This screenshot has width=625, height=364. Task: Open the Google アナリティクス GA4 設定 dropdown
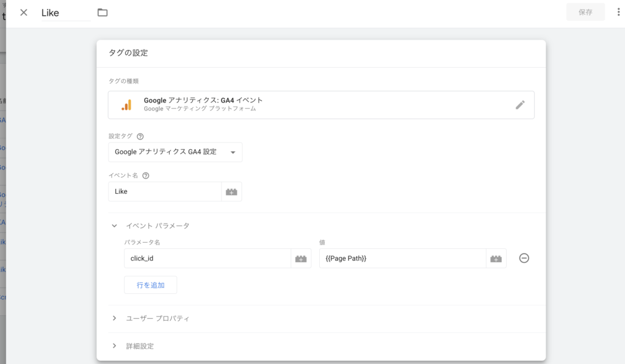(x=175, y=152)
